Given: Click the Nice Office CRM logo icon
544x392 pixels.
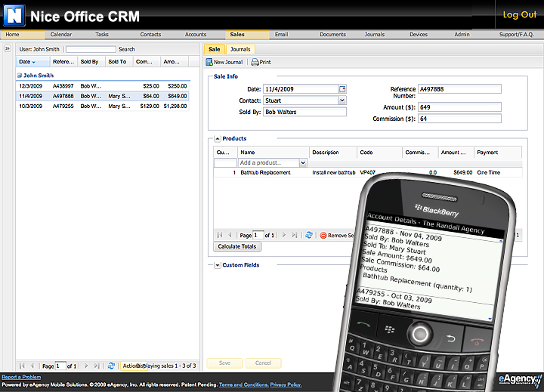Looking at the screenshot, I should pyautogui.click(x=14, y=16).
